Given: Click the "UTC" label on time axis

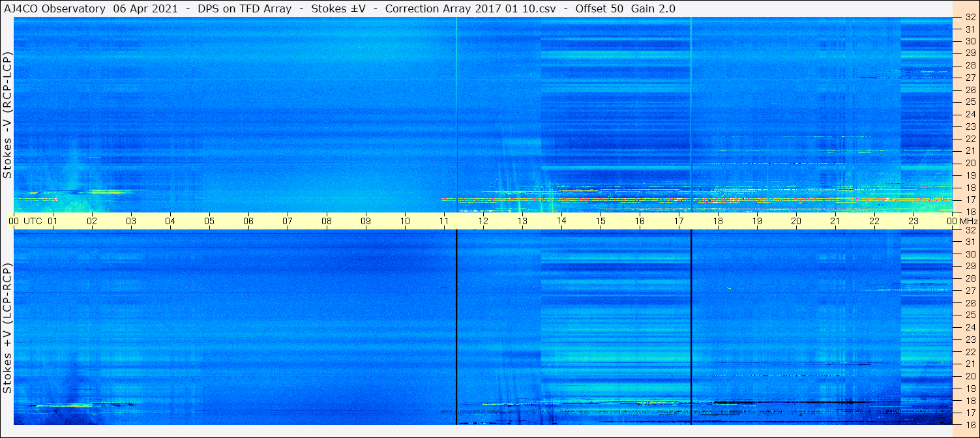Looking at the screenshot, I should pyautogui.click(x=33, y=221).
